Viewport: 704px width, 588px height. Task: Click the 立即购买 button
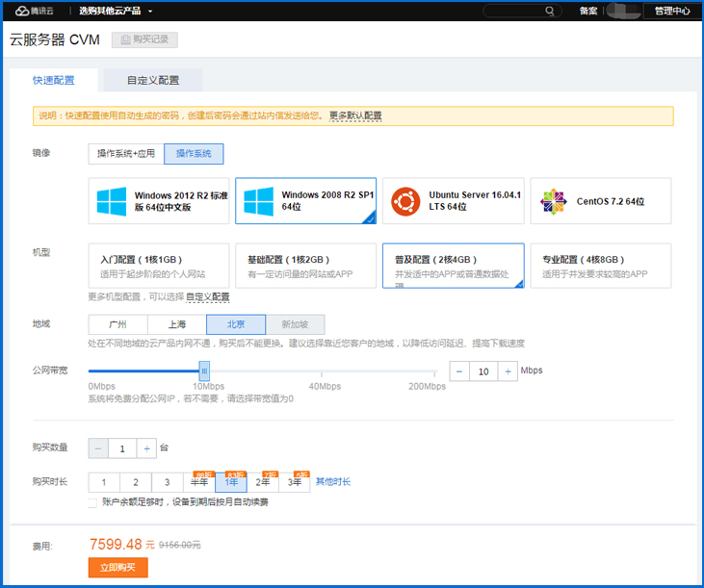117,568
